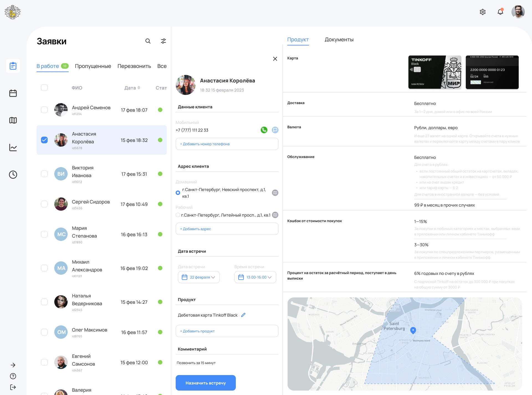This screenshot has width=532, height=395.
Task: Click the blue message chat icon
Action: (x=275, y=130)
